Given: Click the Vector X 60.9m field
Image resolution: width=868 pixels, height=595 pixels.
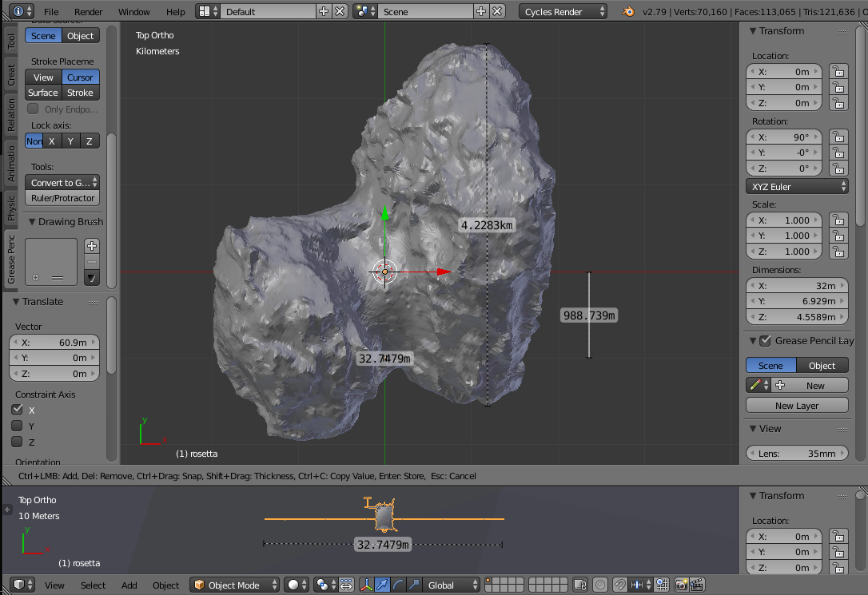Looking at the screenshot, I should [x=54, y=343].
